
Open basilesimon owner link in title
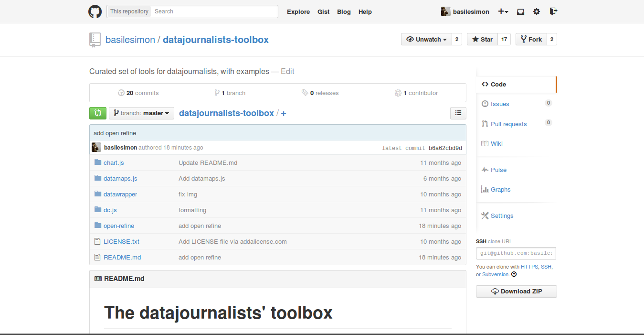[130, 40]
